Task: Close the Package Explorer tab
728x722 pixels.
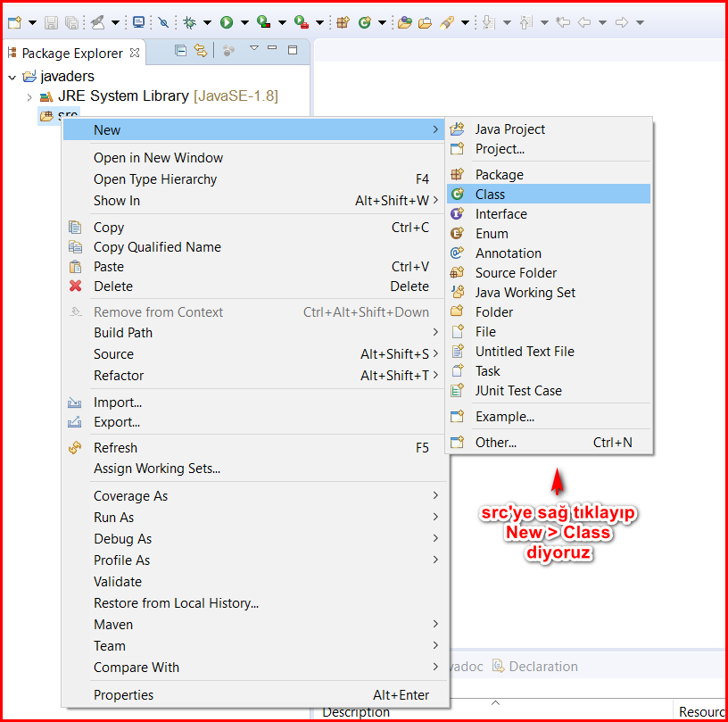Action: pos(135,54)
